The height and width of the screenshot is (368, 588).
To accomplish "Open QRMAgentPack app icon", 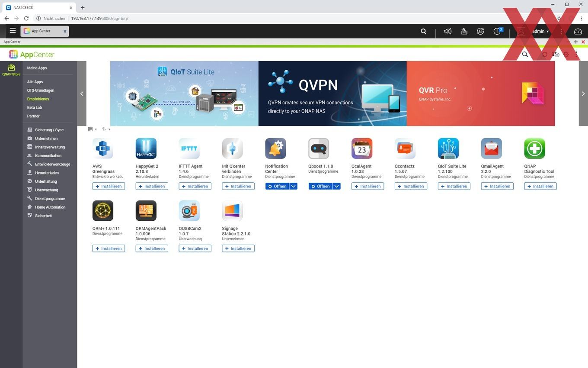I will tap(146, 211).
